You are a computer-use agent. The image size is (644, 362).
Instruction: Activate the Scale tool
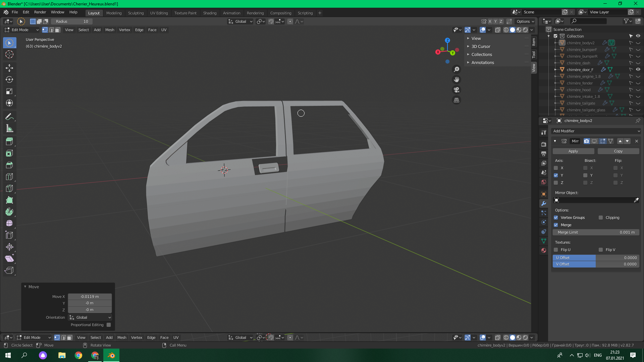tap(9, 91)
